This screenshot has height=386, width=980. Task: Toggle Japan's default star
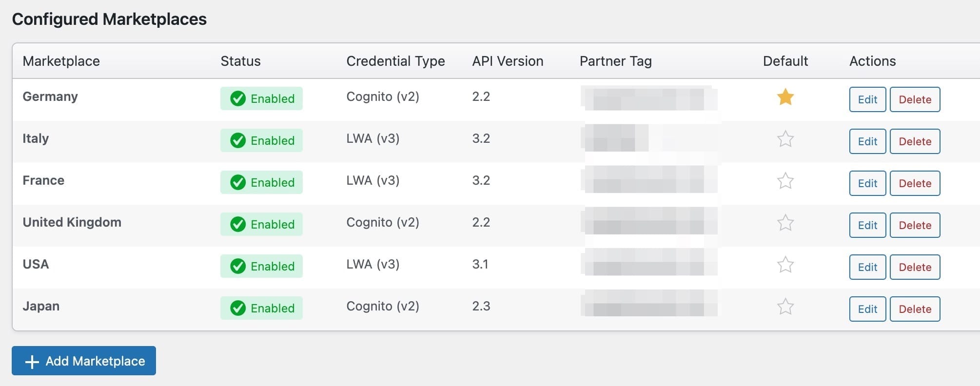coord(785,308)
